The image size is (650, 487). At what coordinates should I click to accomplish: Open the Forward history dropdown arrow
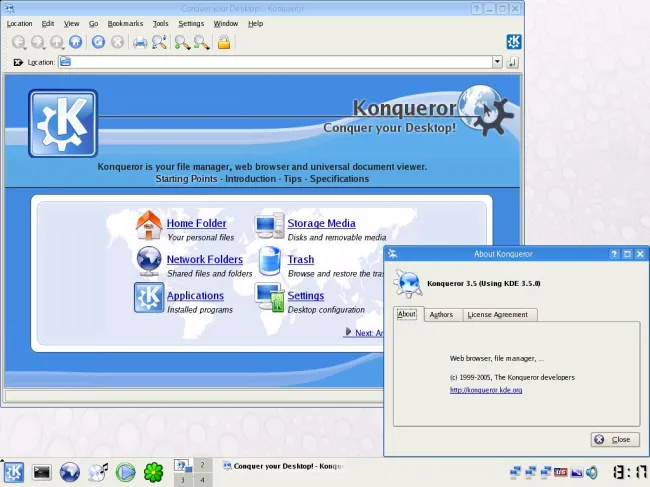(44, 49)
